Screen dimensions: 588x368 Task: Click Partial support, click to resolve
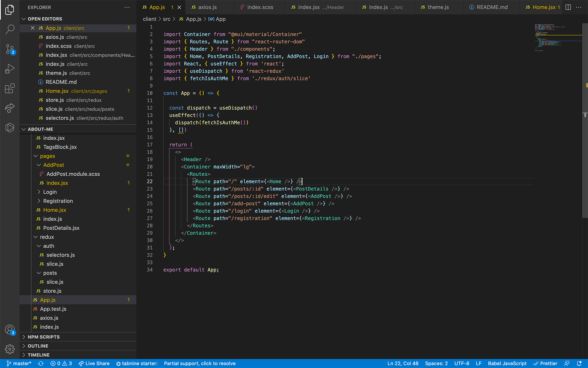point(200,363)
